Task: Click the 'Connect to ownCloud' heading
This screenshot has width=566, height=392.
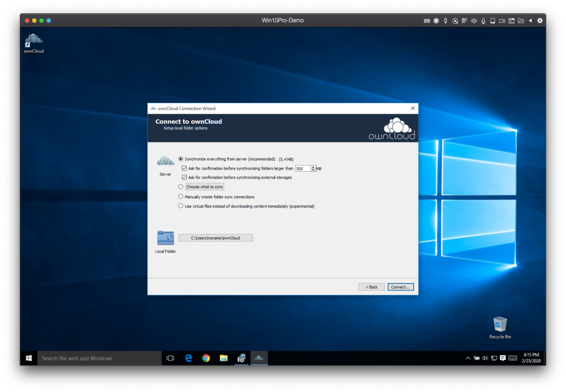Action: coord(188,121)
